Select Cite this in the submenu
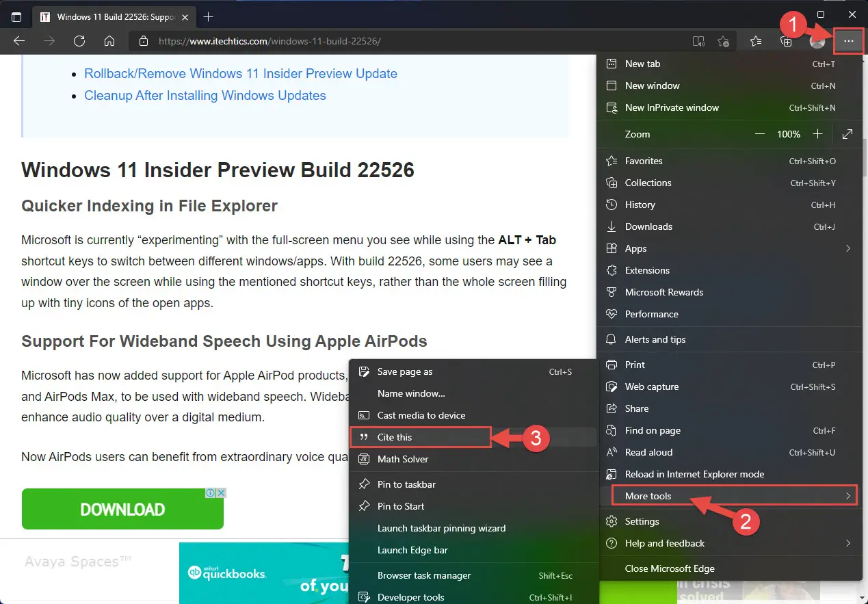This screenshot has width=868, height=604. (x=473, y=437)
